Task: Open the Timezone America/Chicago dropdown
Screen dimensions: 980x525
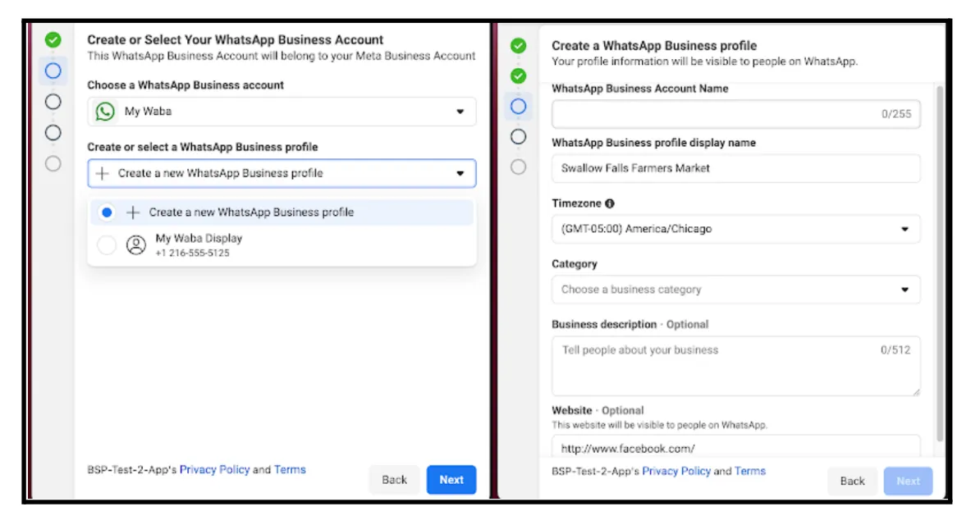Action: [x=735, y=229]
